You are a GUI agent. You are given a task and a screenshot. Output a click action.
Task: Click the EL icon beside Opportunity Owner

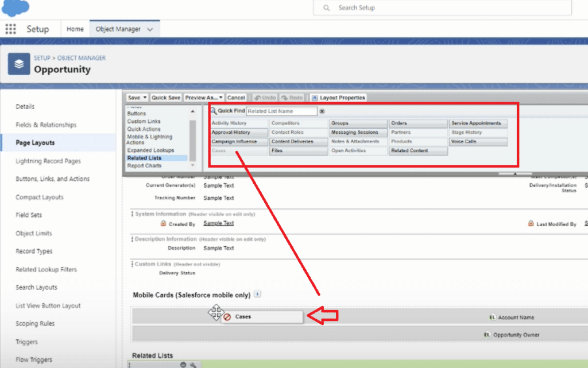point(487,335)
